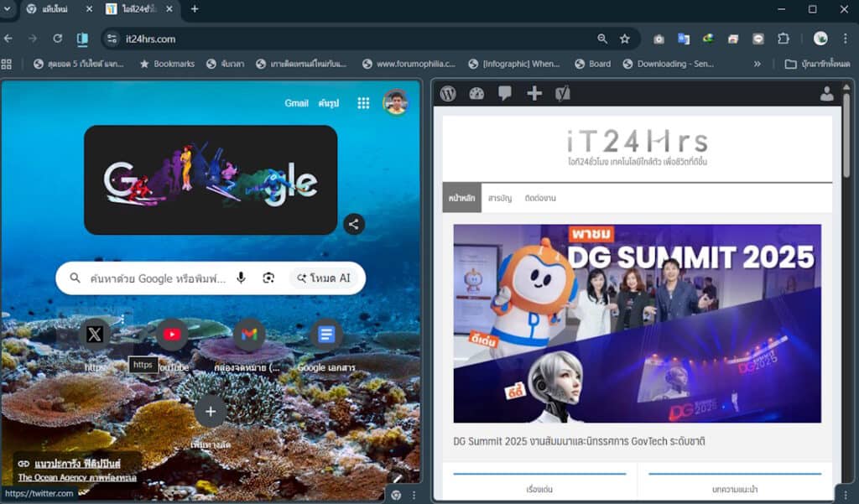This screenshot has height=504, width=859.
Task: Click the add new plus in admin bar
Action: tap(534, 94)
